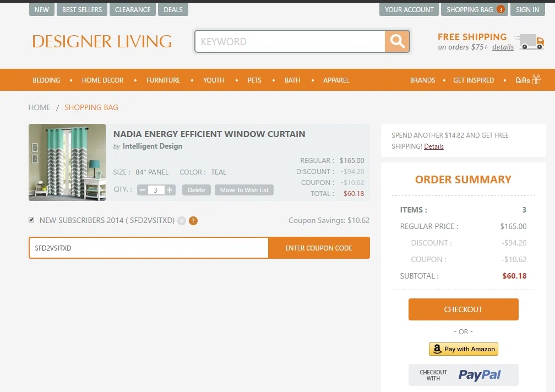Open the Gifts present icon link
Viewport: 555px width, 392px height.
(527, 80)
